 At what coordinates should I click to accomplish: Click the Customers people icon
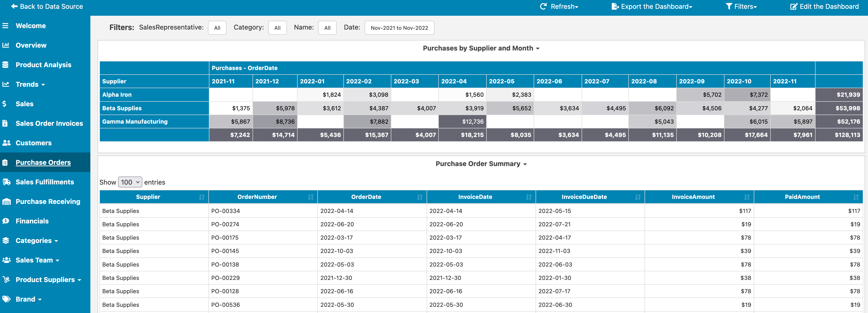click(x=6, y=143)
